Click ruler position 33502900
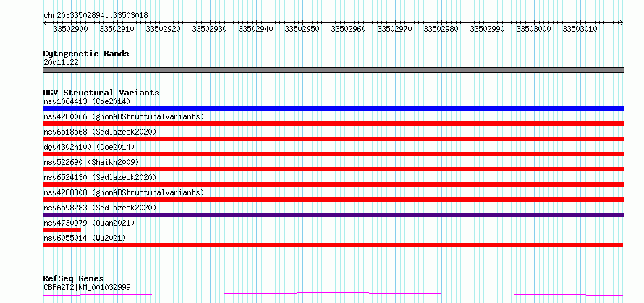Screen dimensions: 644x303 tap(71, 29)
